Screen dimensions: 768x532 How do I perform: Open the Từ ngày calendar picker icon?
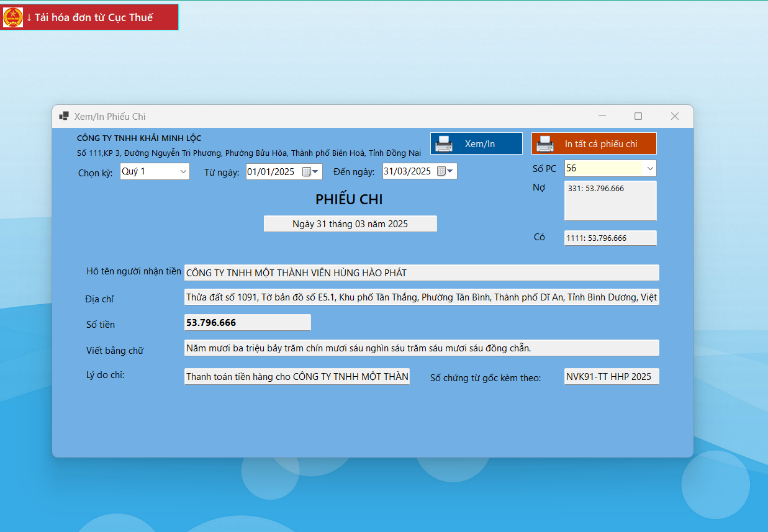pyautogui.click(x=310, y=172)
